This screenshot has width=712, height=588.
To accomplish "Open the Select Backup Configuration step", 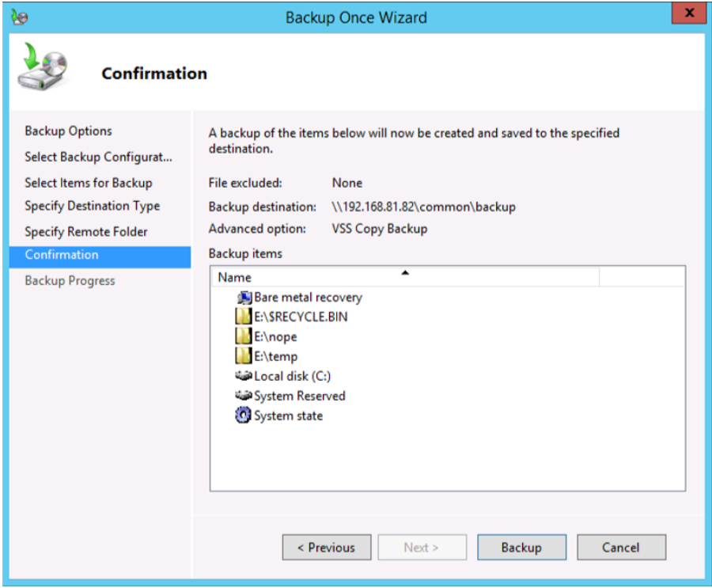I will [98, 157].
